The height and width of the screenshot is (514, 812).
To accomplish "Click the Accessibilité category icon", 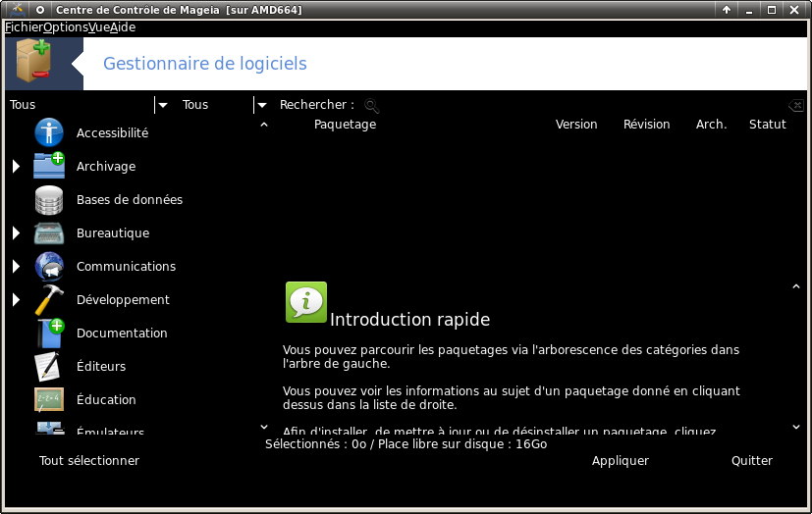I will pyautogui.click(x=49, y=132).
